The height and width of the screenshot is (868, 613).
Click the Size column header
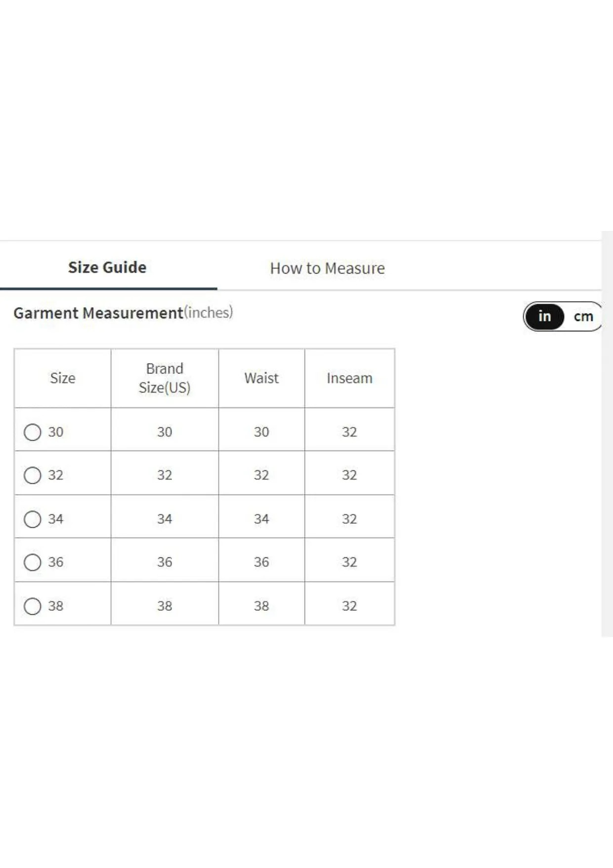tap(63, 378)
